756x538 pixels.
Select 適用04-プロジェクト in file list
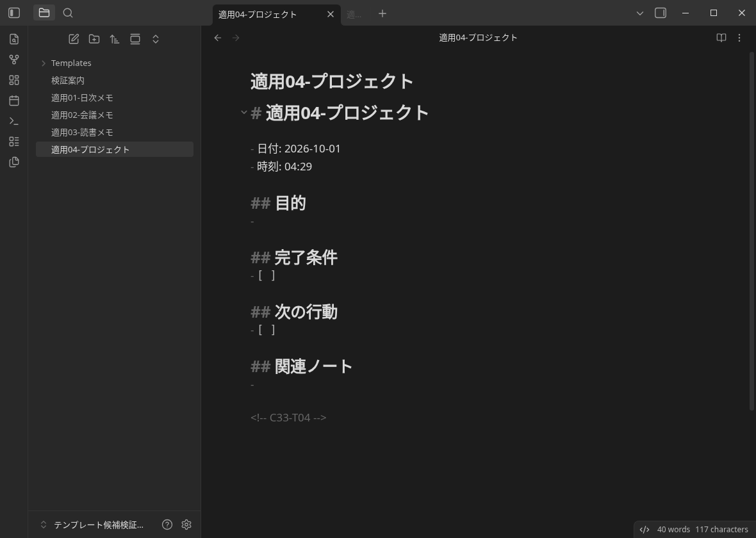115,149
